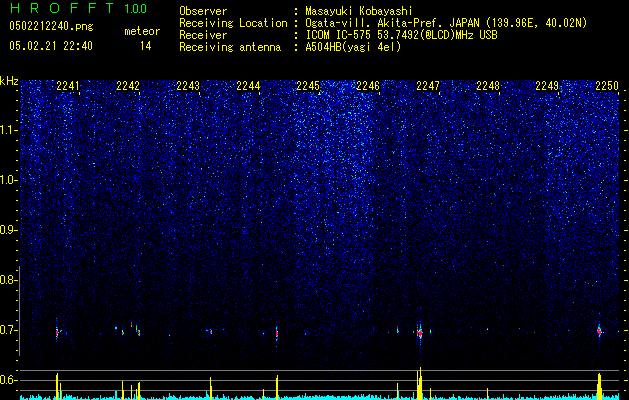The width and height of the screenshot is (629, 400).
Task: Click the 'Receiving Location' label
Action: pos(233,23)
